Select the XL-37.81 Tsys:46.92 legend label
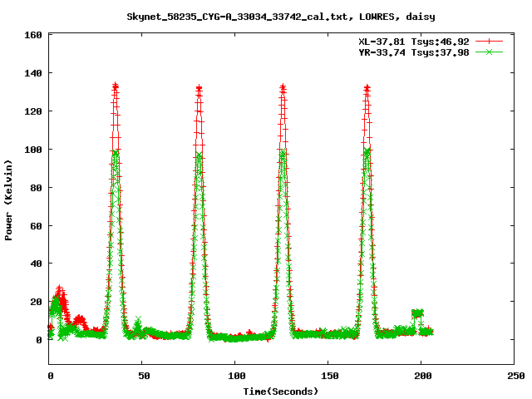 (414, 42)
